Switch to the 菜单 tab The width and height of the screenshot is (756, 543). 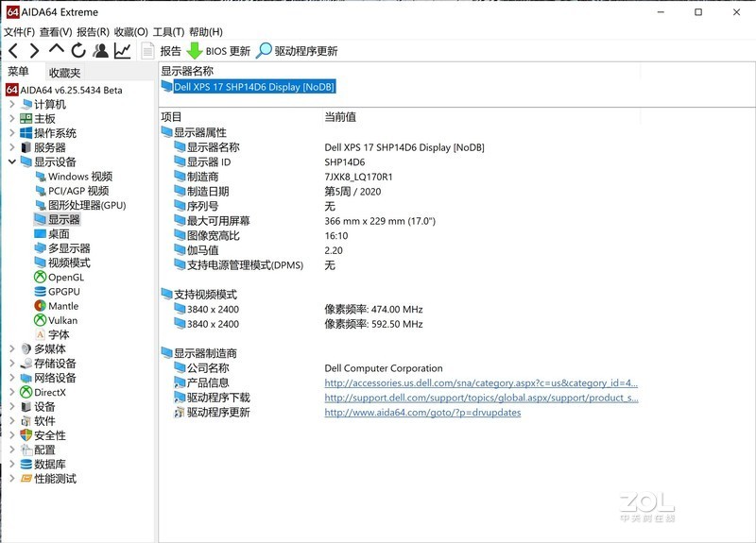click(19, 72)
